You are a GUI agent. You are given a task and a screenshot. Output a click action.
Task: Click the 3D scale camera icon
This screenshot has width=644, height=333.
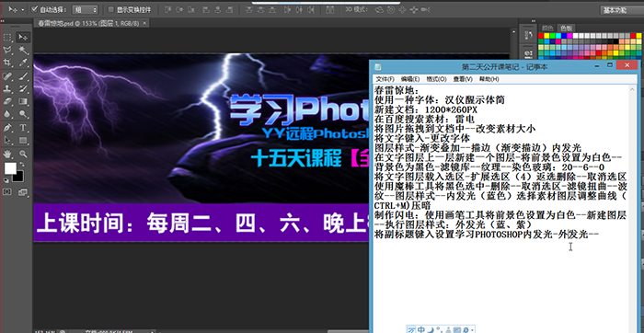(x=426, y=9)
